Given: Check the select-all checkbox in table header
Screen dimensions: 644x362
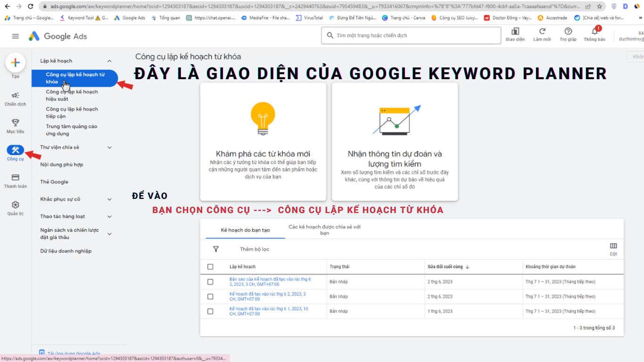Looking at the screenshot, I should tap(210, 266).
